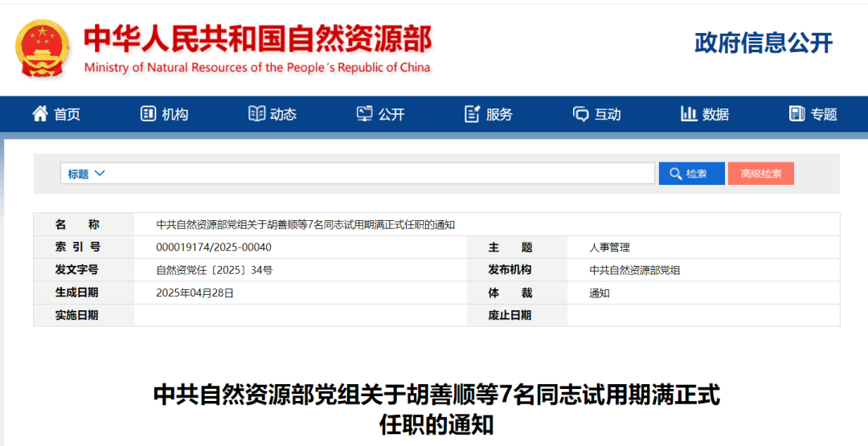Click the monitor icon beside 公开

(364, 113)
